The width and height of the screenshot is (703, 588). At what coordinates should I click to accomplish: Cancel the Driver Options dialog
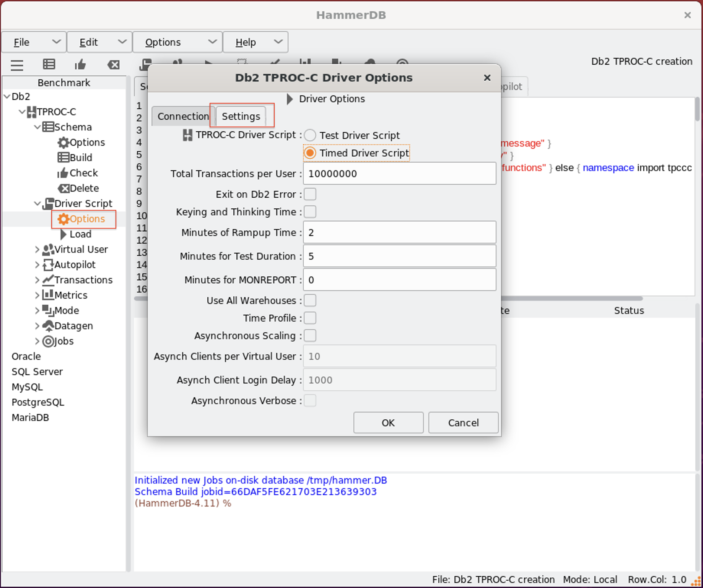coord(463,423)
